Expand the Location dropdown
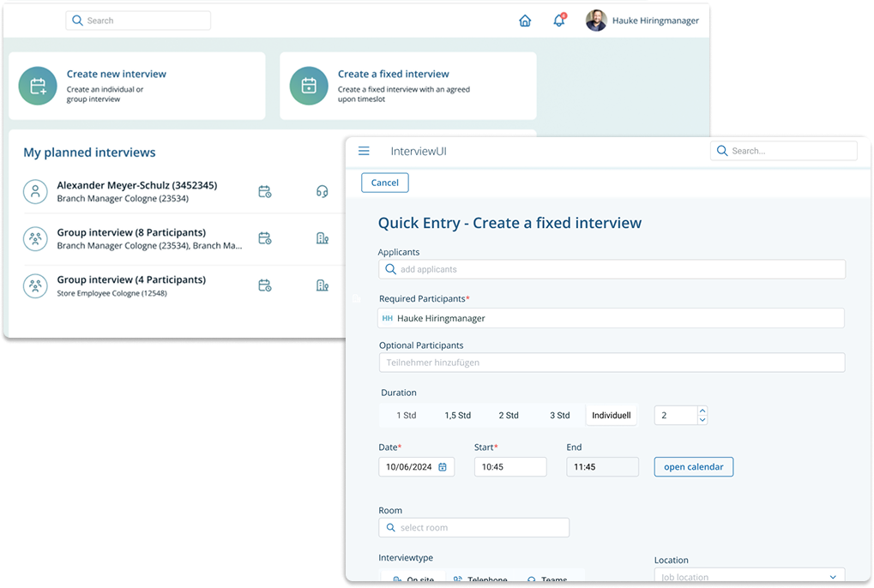This screenshot has width=874, height=588. click(833, 577)
